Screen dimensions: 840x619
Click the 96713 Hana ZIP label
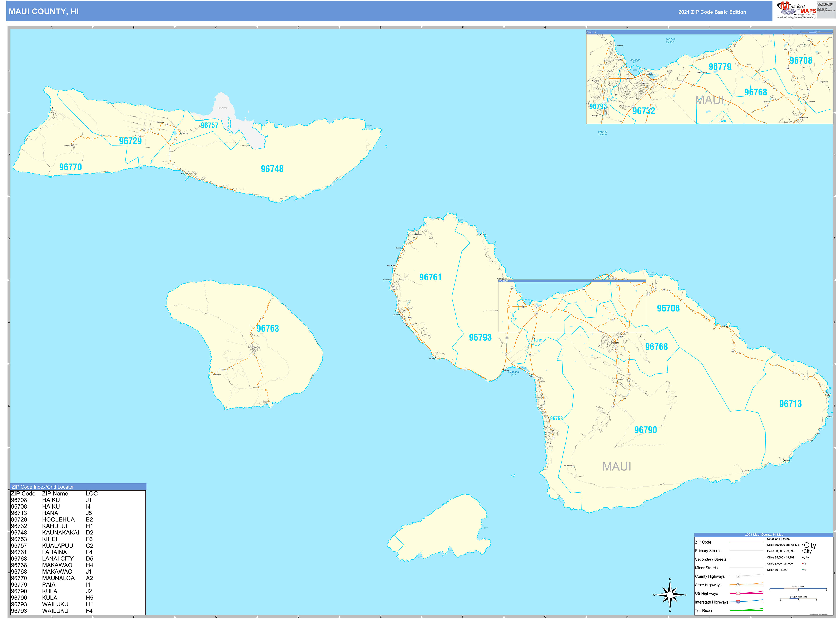pyautogui.click(x=790, y=404)
